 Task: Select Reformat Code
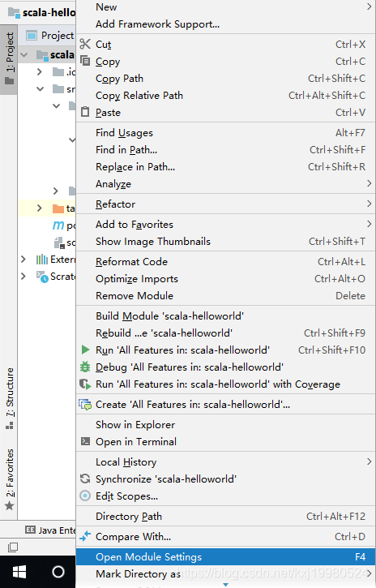point(226,261)
